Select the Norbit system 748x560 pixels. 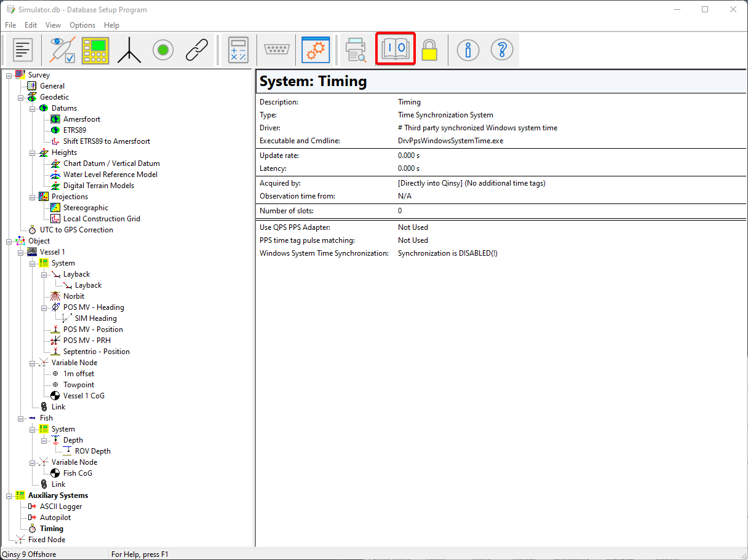pos(74,296)
